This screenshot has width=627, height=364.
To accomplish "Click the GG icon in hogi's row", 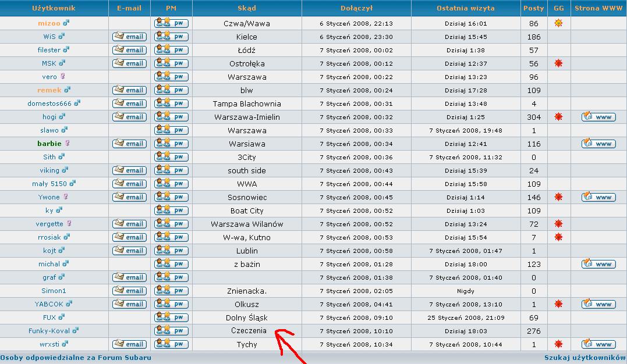I will [x=558, y=117].
